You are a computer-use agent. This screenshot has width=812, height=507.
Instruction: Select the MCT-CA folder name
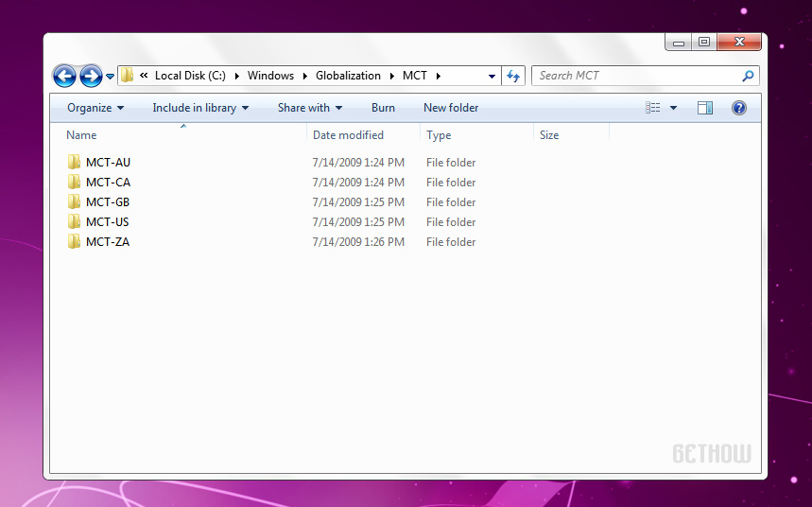click(x=108, y=182)
